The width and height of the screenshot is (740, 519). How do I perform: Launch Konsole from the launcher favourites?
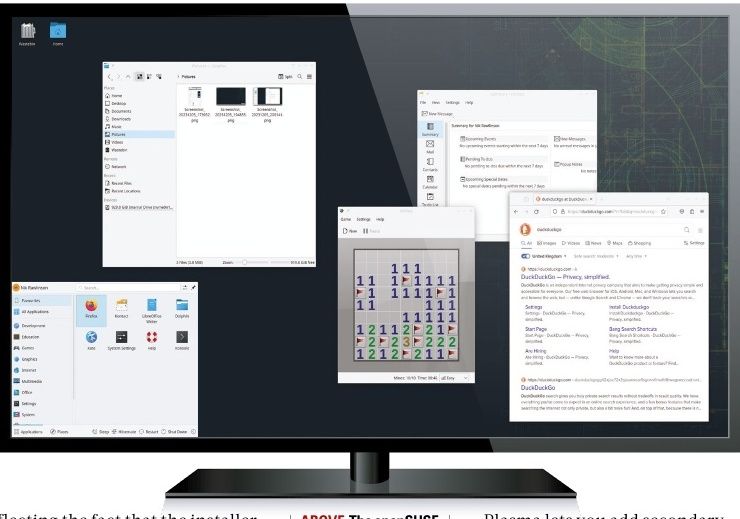(x=182, y=340)
